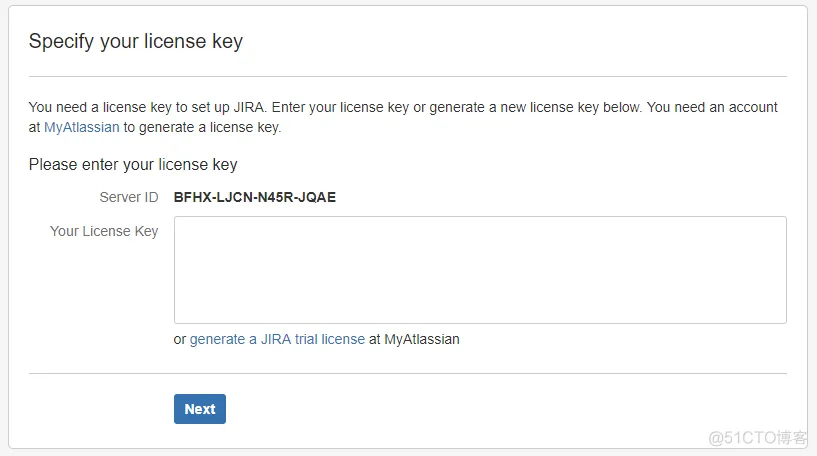
Task: Click the N45R segment of the Server ID
Action: (276, 198)
